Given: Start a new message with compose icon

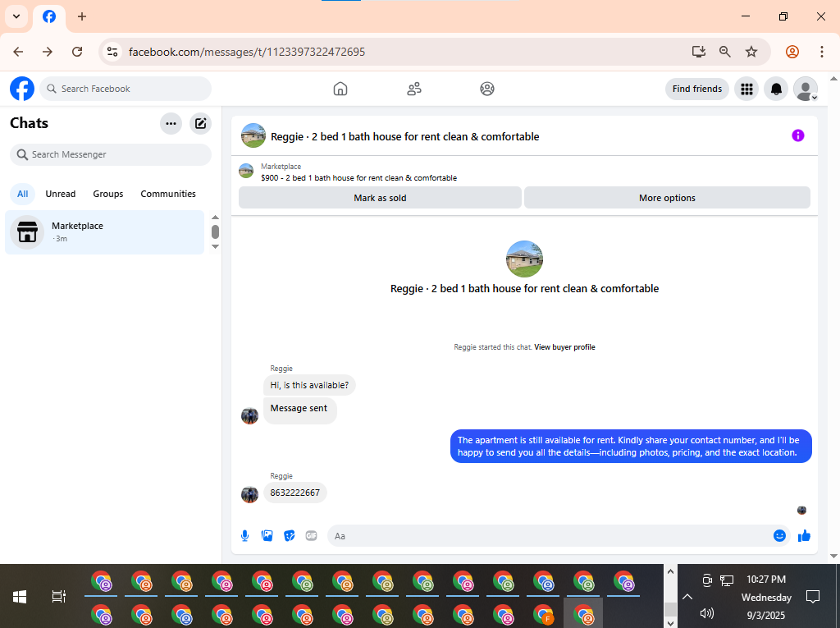Looking at the screenshot, I should point(200,124).
